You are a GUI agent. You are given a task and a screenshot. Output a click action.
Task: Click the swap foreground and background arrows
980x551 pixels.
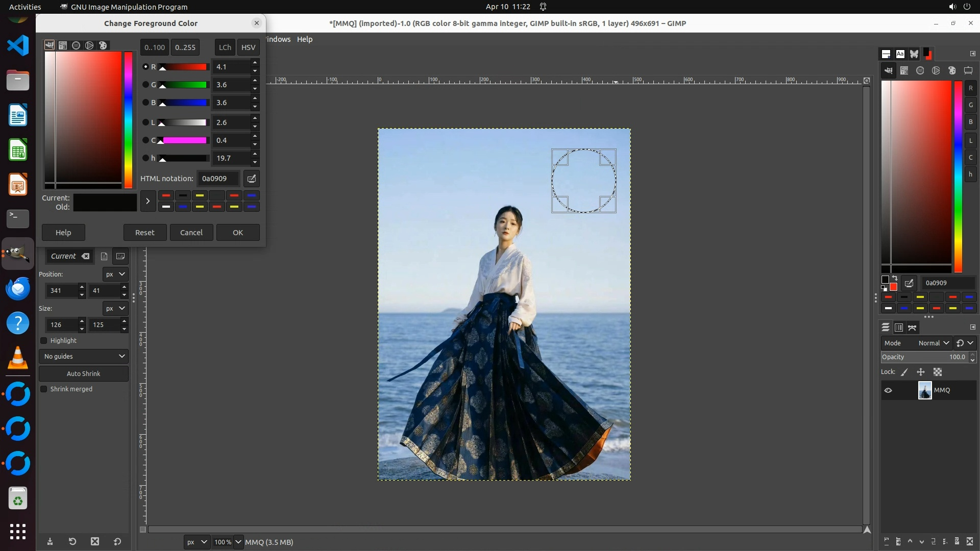click(895, 279)
